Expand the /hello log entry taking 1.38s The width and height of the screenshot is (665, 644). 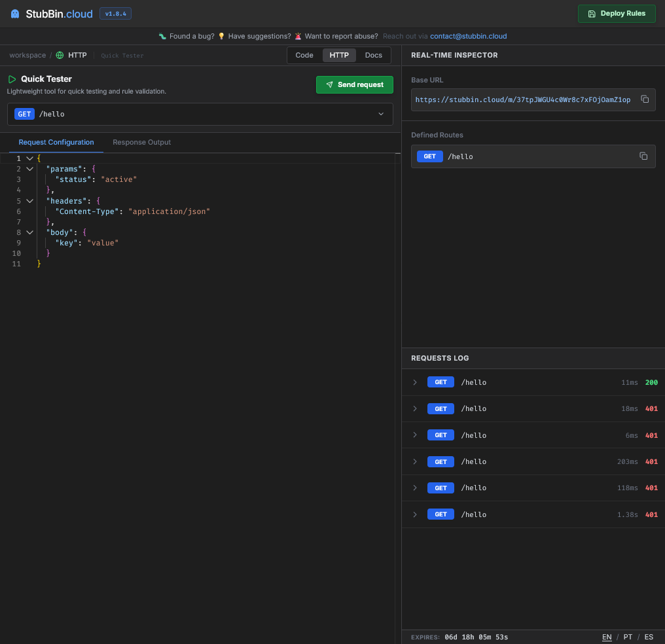[415, 514]
